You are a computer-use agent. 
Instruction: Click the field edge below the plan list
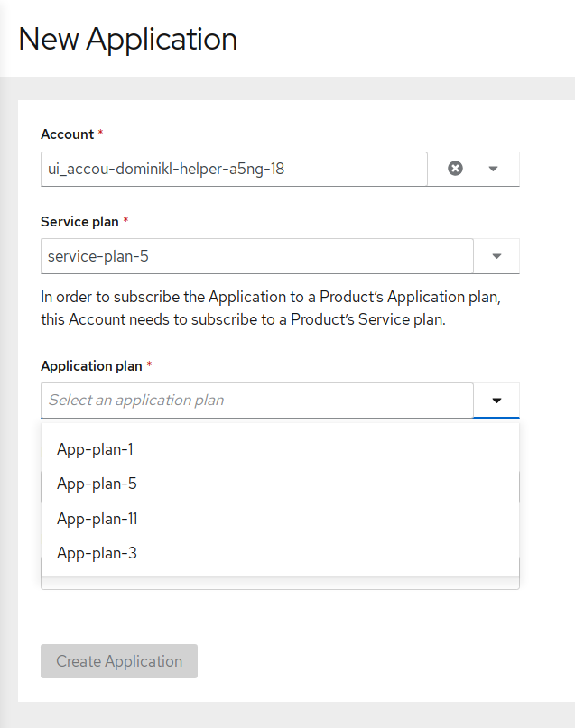pyautogui.click(x=280, y=585)
